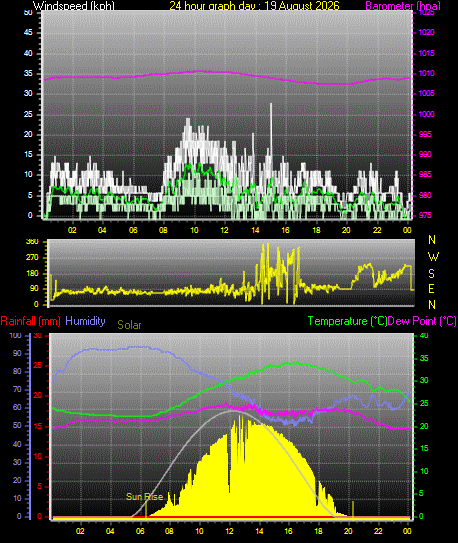
Task: Click windspeed axis value 25
Action: pyautogui.click(x=28, y=114)
